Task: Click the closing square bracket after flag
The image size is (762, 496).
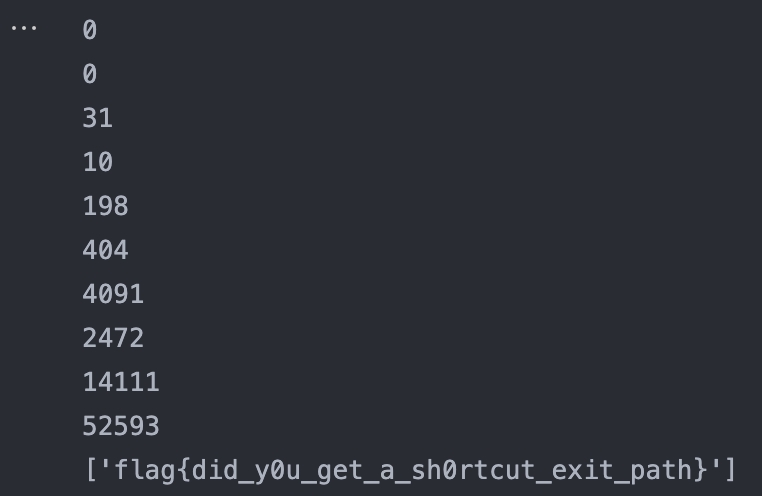Action: pos(731,469)
